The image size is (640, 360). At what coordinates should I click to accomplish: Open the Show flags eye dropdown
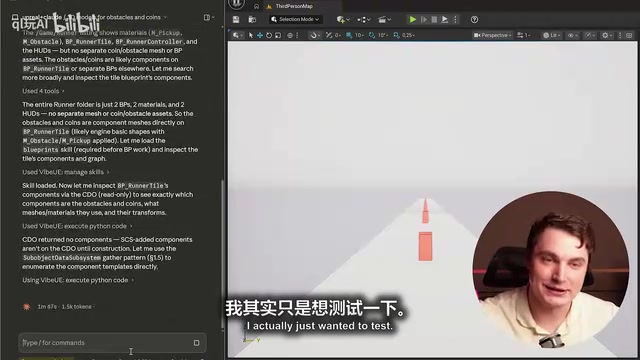(x=573, y=35)
